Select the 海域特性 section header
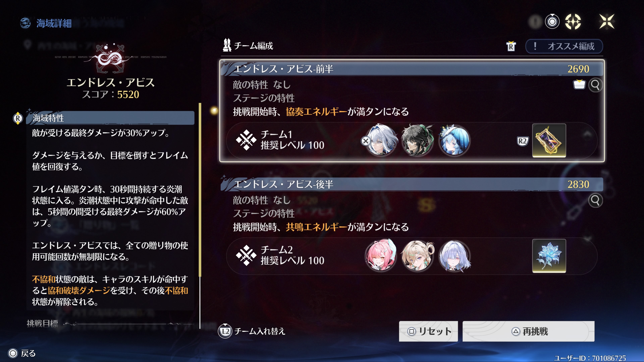 [110, 118]
